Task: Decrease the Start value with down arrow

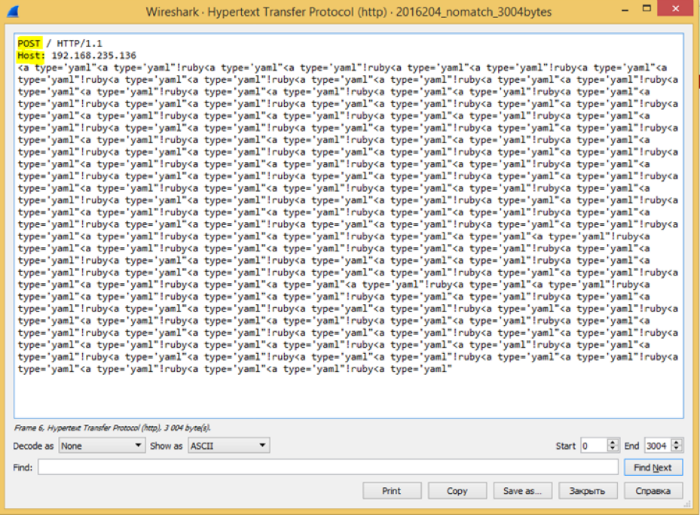Action: pyautogui.click(x=613, y=449)
